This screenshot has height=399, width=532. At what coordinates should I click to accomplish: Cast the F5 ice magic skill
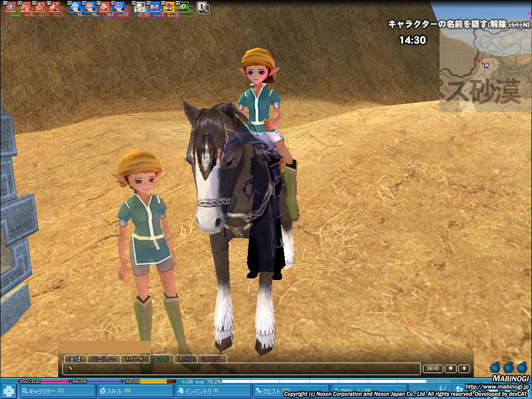[75, 7]
